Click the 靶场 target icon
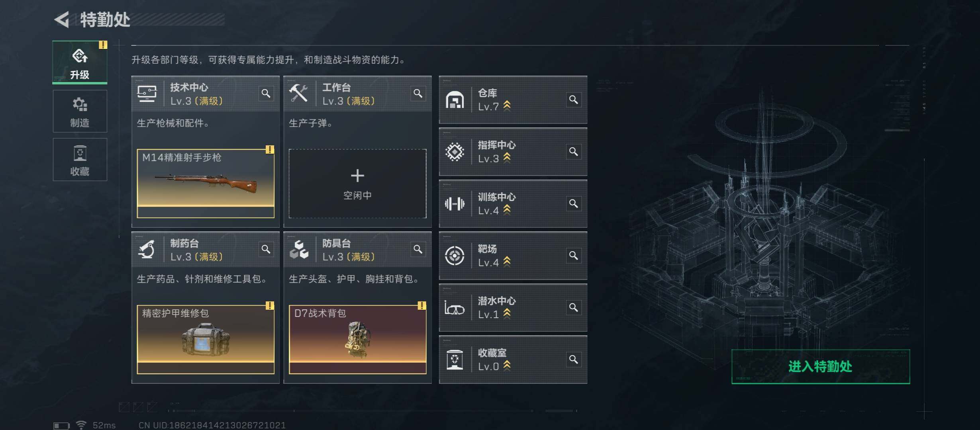 pos(455,256)
